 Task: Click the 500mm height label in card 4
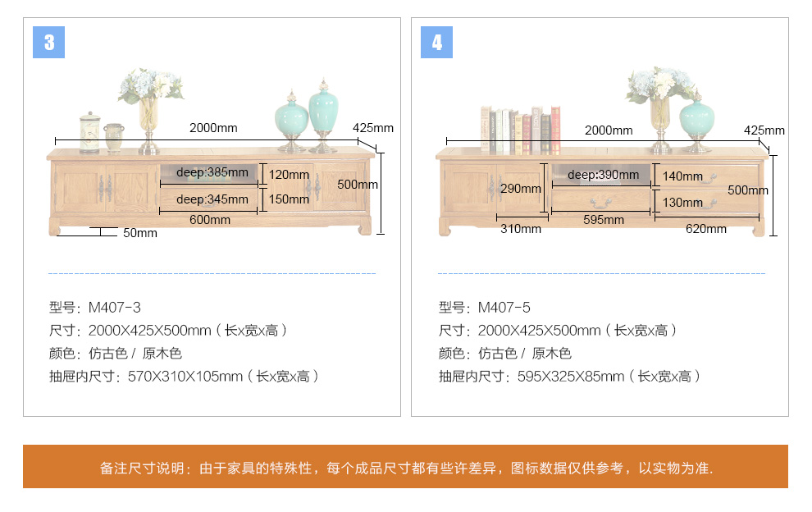pos(748,190)
